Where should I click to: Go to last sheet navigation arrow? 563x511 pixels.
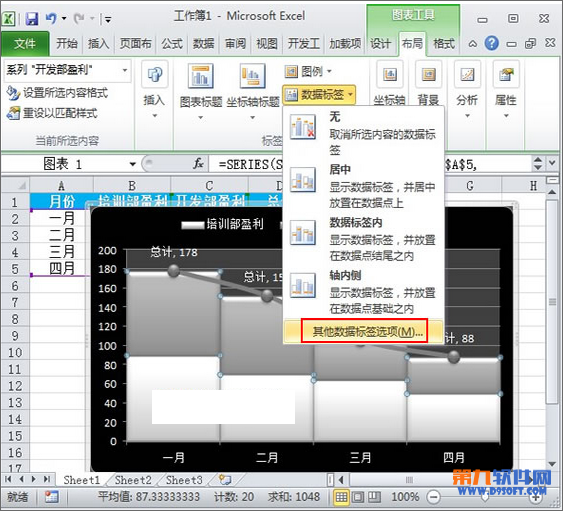pyautogui.click(x=47, y=479)
